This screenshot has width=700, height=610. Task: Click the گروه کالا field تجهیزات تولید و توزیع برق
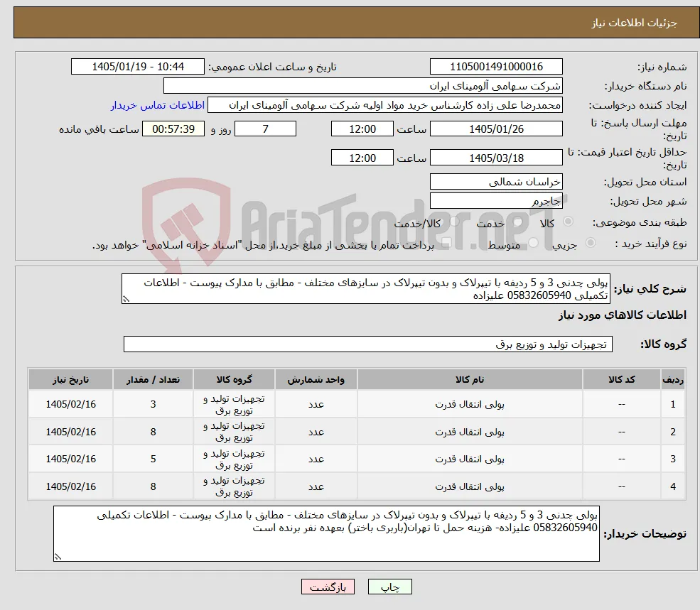pyautogui.click(x=368, y=344)
